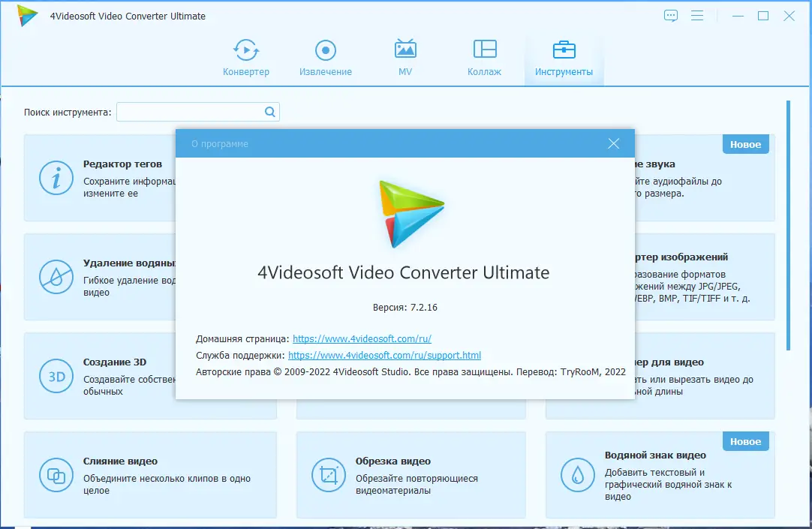
Task: Click the Обрезайте повторяющиеся видеоматериалы description
Action: [x=417, y=485]
